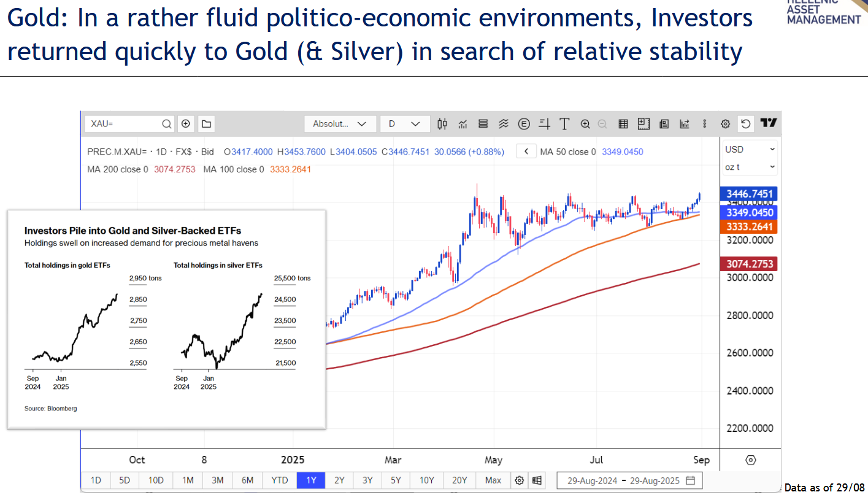Open the D interval dropdown
Image resolution: width=868 pixels, height=500 pixels.
point(404,124)
